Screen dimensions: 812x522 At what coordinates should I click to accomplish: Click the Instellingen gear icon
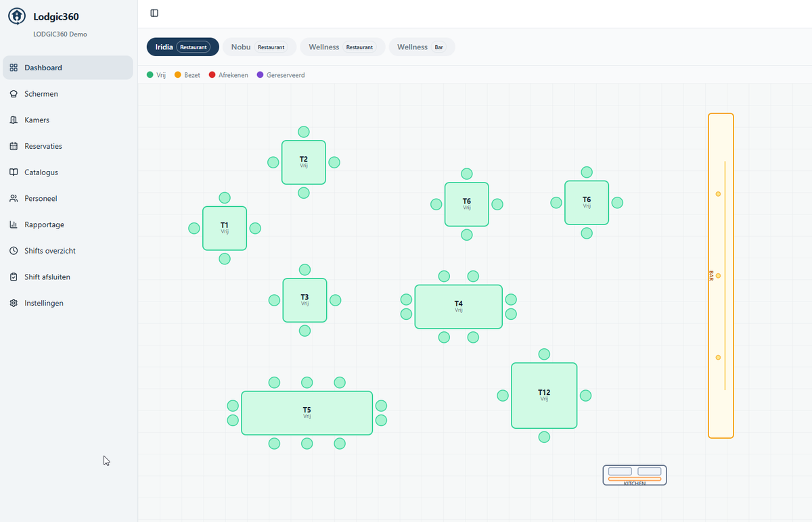click(14, 303)
